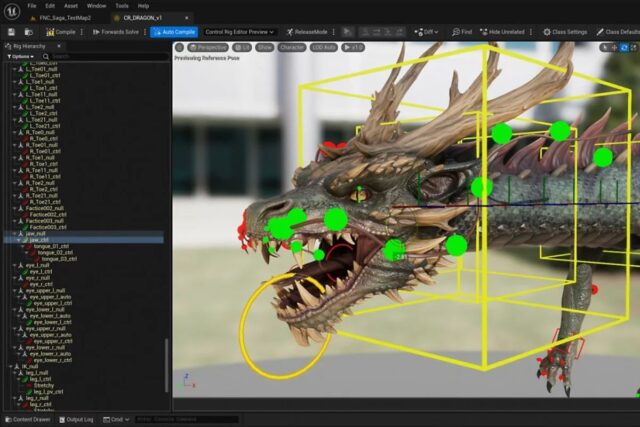Open the Control Rig Editor Preview dropdown

[239, 32]
